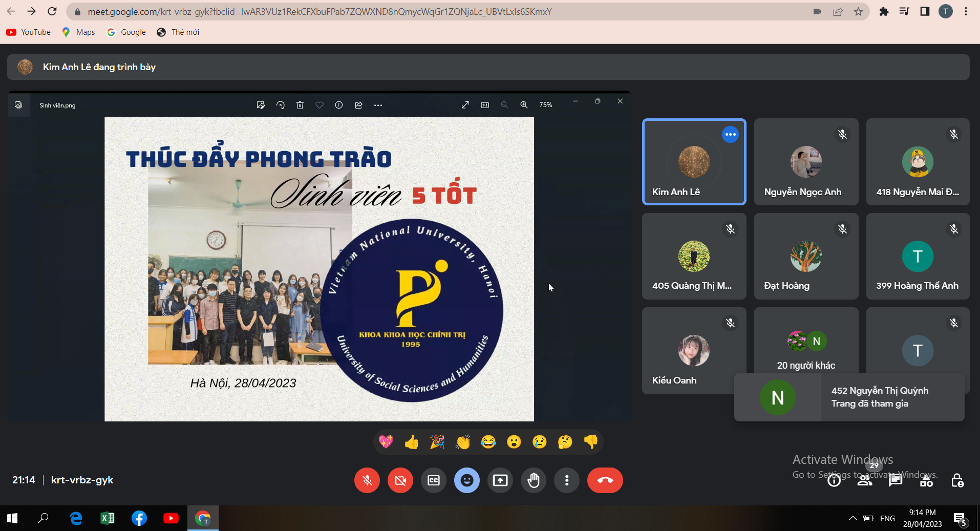Viewport: 980px width, 531px height.
Task: Click the delete trash icon in shared photo viewer
Action: click(x=300, y=105)
